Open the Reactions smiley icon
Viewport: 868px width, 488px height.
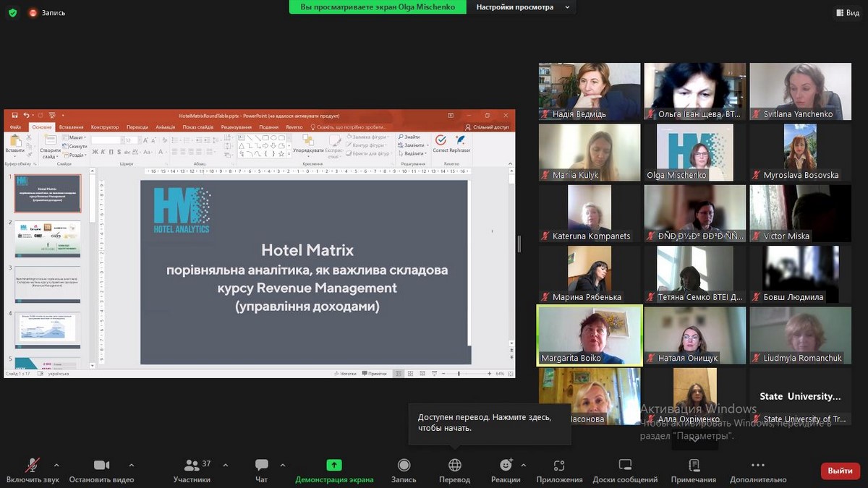506,465
